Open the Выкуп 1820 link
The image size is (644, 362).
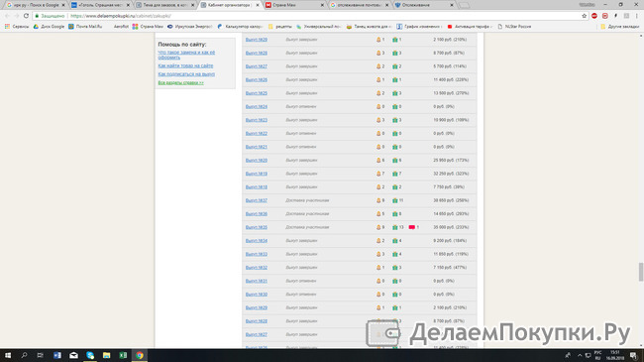tap(257, 160)
